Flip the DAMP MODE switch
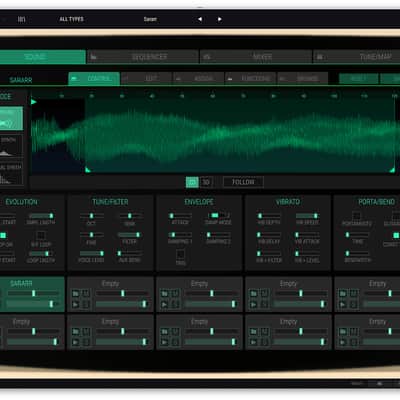Screen dimensions: 400x400 coord(218,216)
